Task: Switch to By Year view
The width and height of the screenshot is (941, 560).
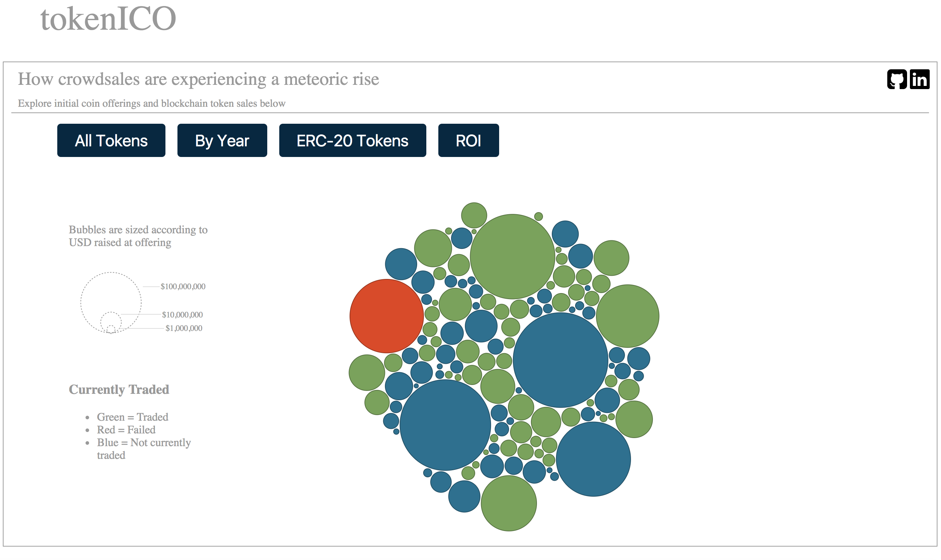Action: point(222,140)
